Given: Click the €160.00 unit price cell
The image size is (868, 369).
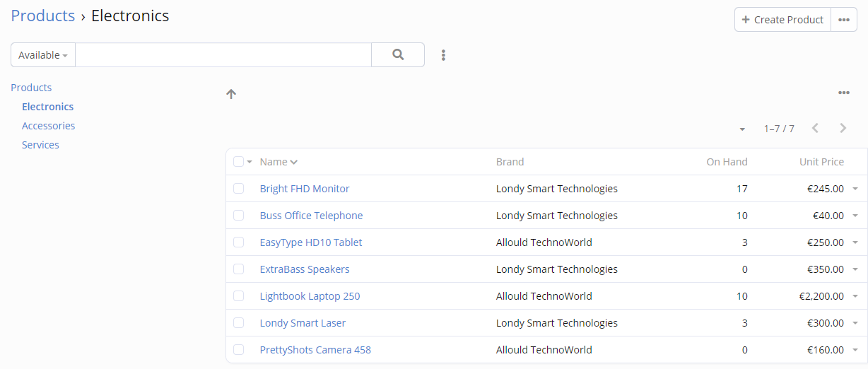Looking at the screenshot, I should pos(826,350).
